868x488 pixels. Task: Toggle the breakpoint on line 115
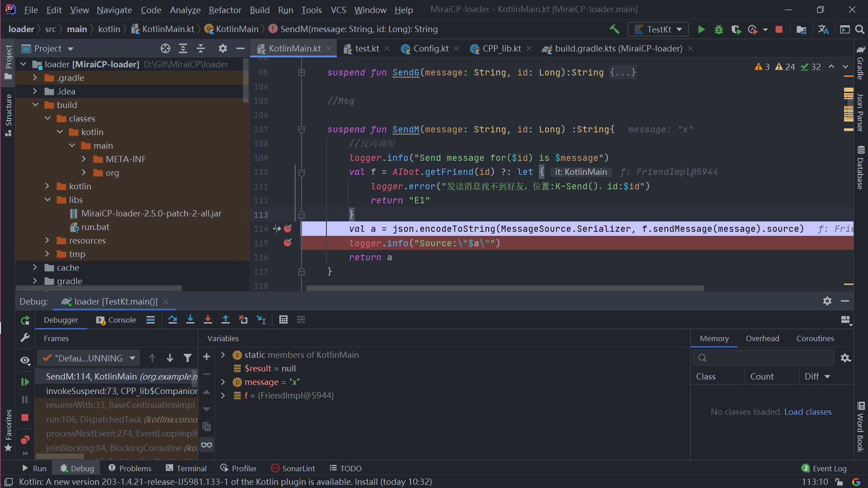tap(288, 243)
